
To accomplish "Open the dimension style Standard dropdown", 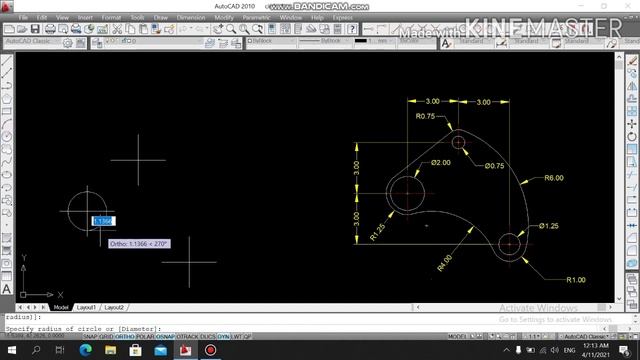I will tap(528, 42).
